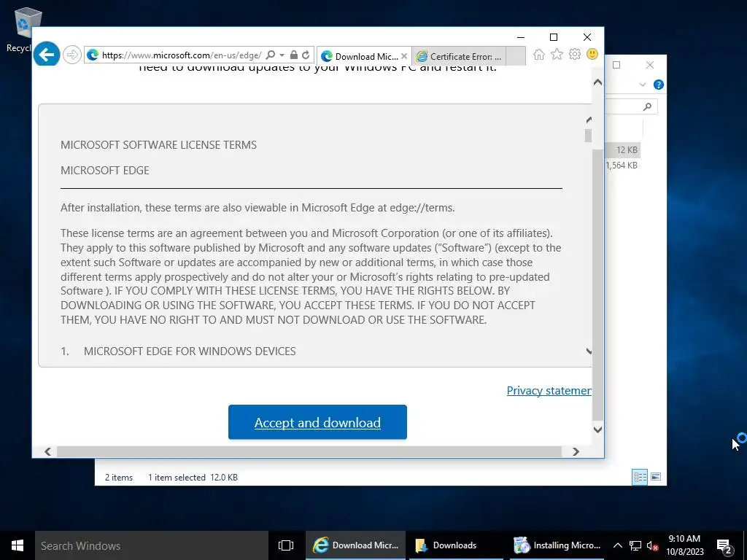Image resolution: width=747 pixels, height=560 pixels.
Task: Click the Forward navigation arrow in Internet Explorer
Action: pyautogui.click(x=72, y=55)
